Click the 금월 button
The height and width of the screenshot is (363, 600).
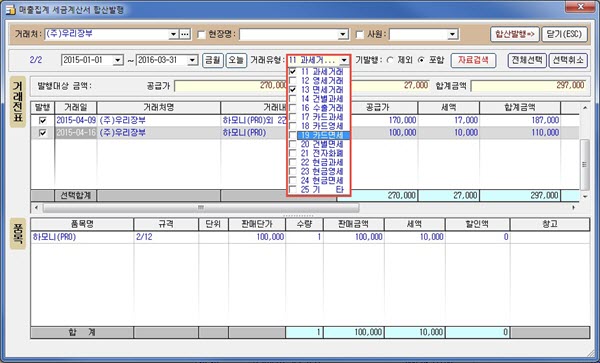[213, 60]
